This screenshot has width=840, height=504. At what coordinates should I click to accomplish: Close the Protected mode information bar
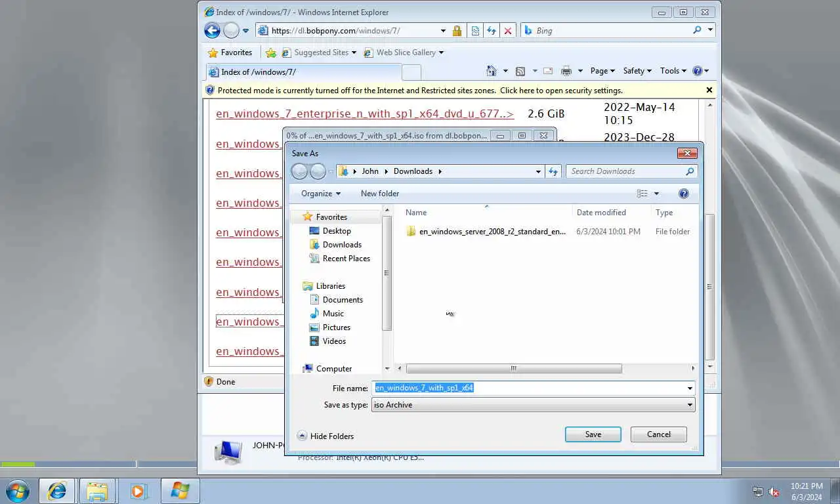(709, 90)
